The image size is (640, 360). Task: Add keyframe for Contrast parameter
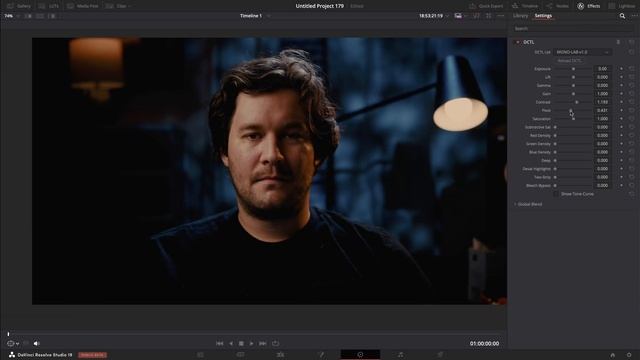621,102
